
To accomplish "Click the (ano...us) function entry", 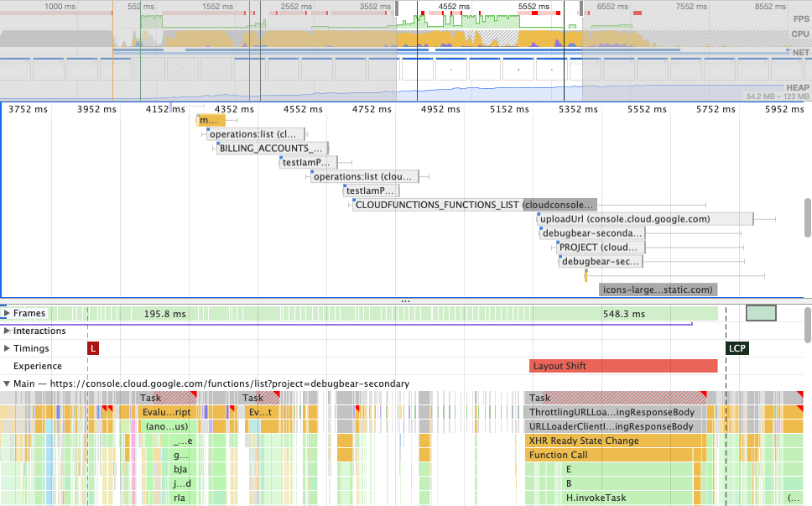I will [167, 427].
